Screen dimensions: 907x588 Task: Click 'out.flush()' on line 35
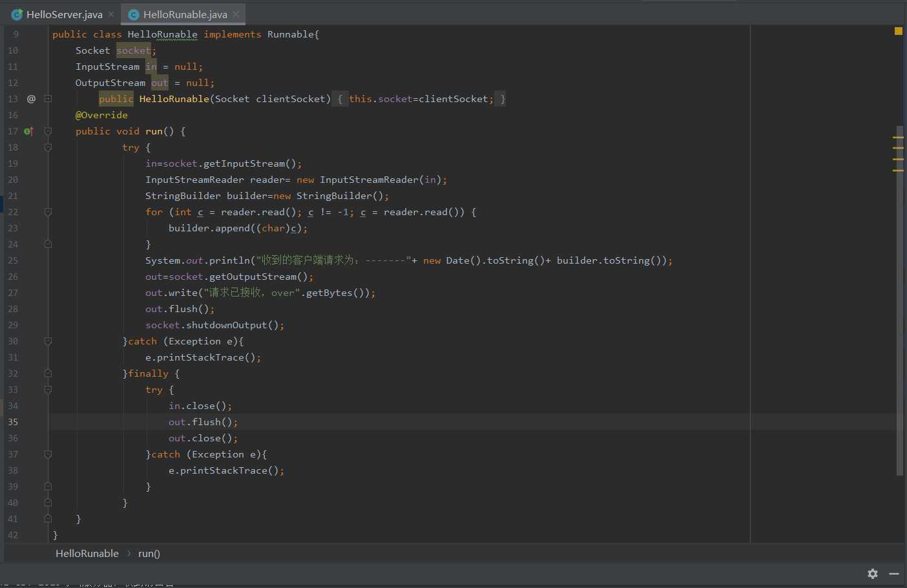pos(200,422)
